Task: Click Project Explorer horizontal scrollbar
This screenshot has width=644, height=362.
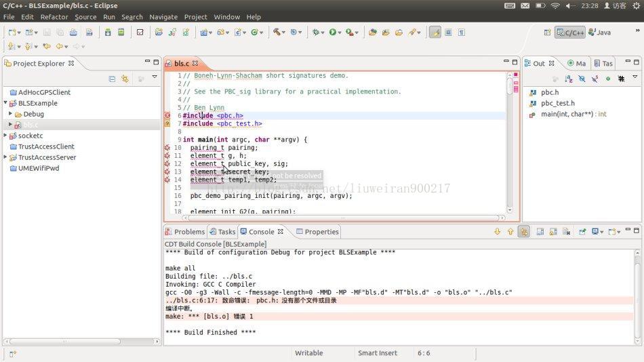Action: (x=65, y=342)
